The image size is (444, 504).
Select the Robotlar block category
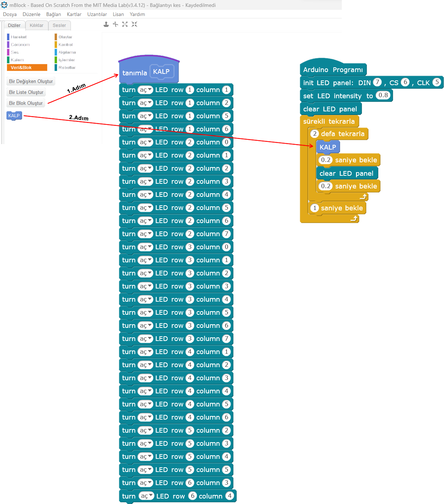[x=67, y=68]
